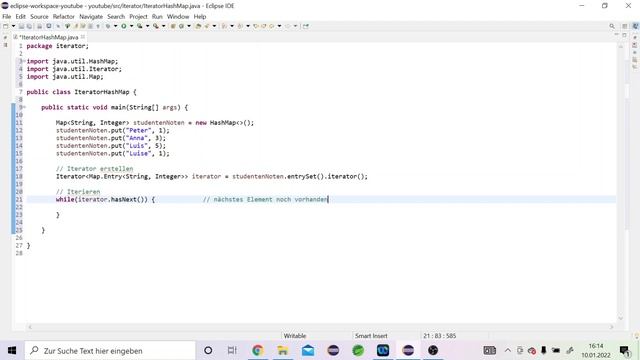Click the 'import java.util.Iterator;' line
The height and width of the screenshot is (360, 640).
point(74,69)
